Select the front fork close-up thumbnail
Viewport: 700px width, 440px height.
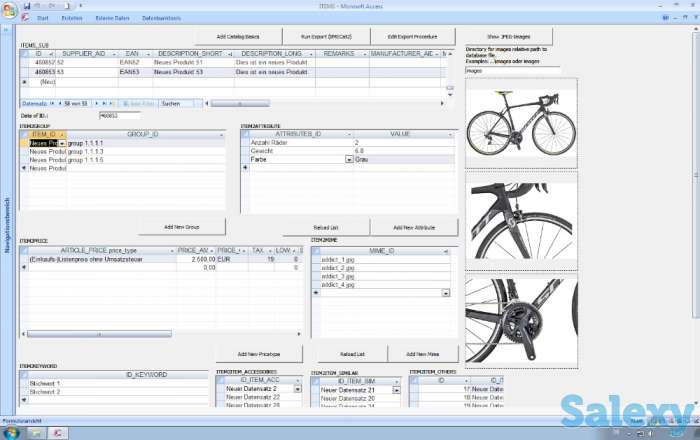(x=521, y=221)
